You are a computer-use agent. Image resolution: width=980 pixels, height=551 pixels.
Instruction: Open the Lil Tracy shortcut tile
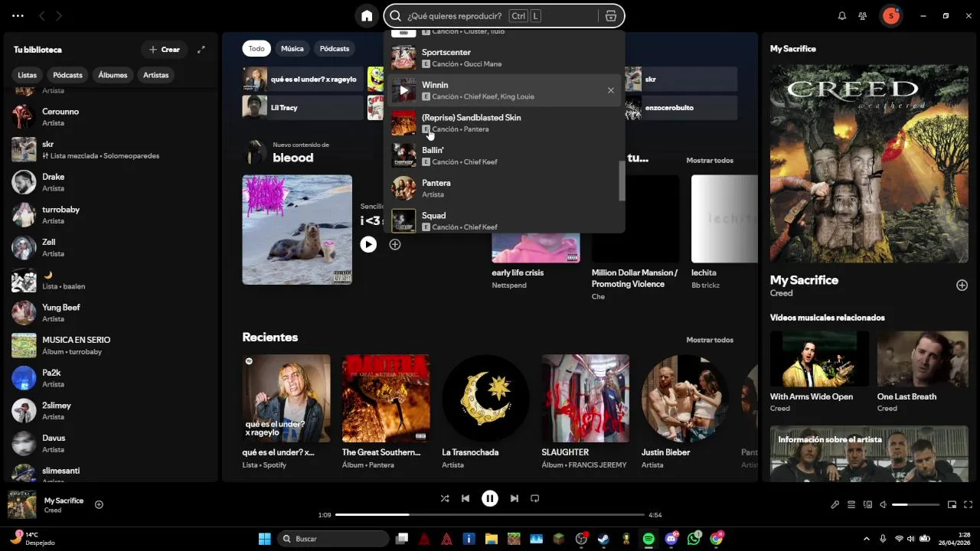(302, 107)
